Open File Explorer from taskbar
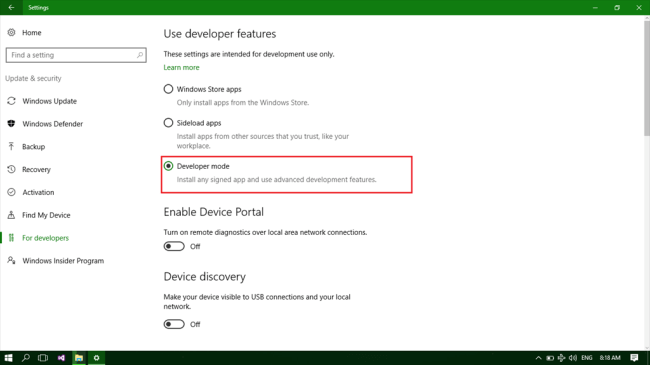650x365 pixels. [79, 358]
